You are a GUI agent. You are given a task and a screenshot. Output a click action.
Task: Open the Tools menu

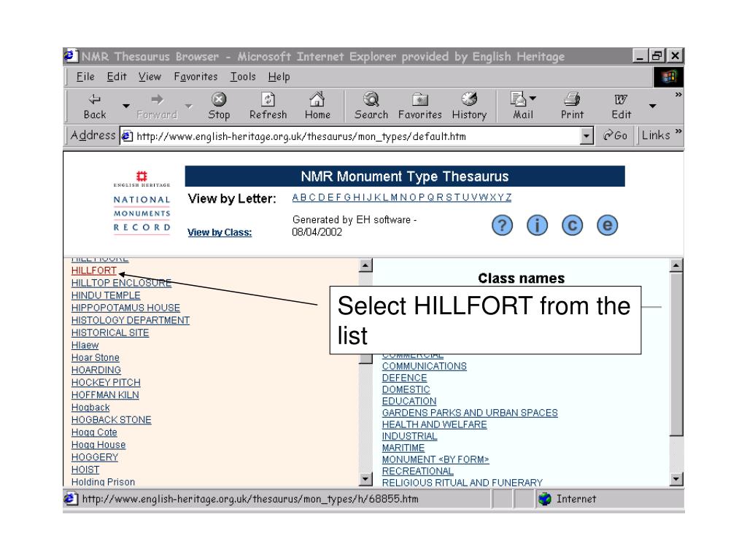point(243,77)
